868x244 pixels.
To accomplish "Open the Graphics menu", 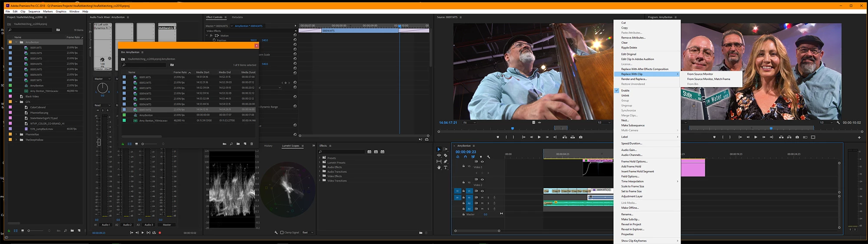I will coord(61,12).
